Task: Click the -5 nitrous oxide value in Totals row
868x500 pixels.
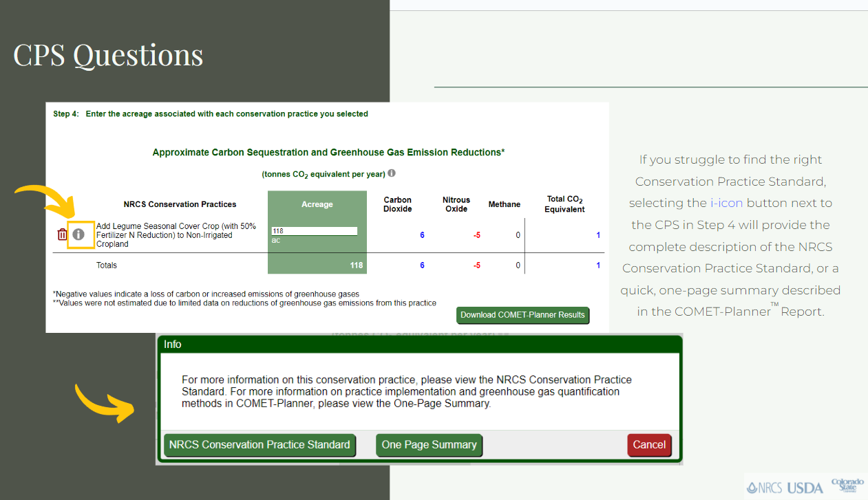Action: point(477,265)
